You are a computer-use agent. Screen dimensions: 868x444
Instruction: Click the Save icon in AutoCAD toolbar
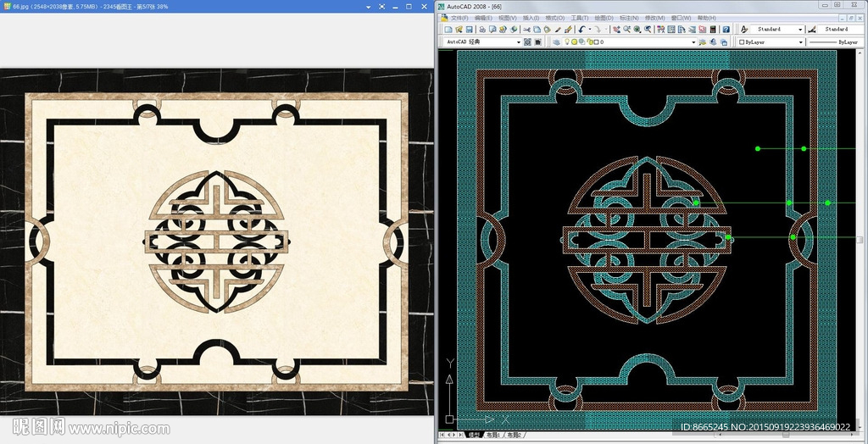[469, 30]
